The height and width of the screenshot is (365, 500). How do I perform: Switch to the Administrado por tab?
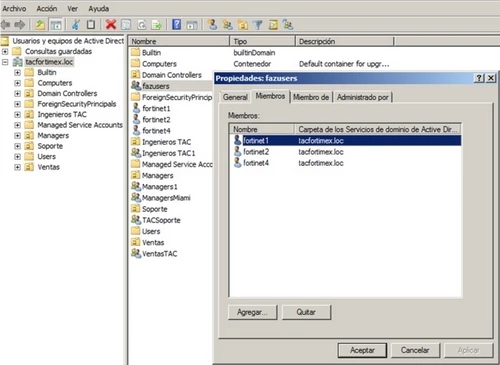363,97
